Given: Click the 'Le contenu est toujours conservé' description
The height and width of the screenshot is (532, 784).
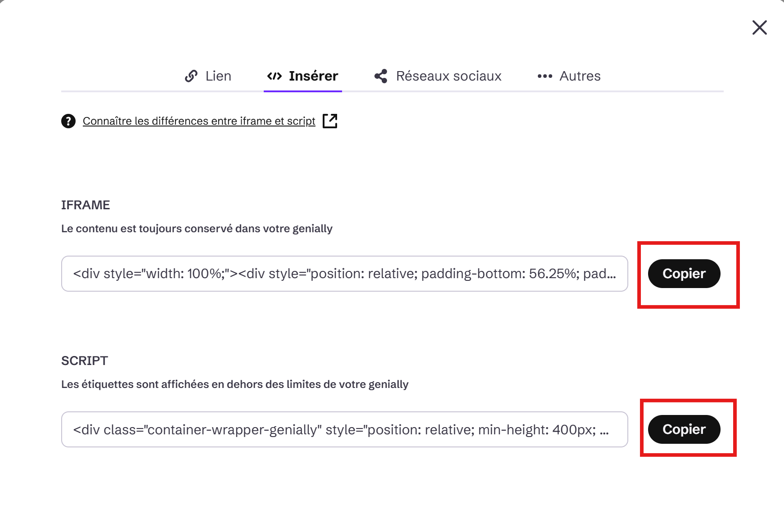Looking at the screenshot, I should pyautogui.click(x=197, y=229).
